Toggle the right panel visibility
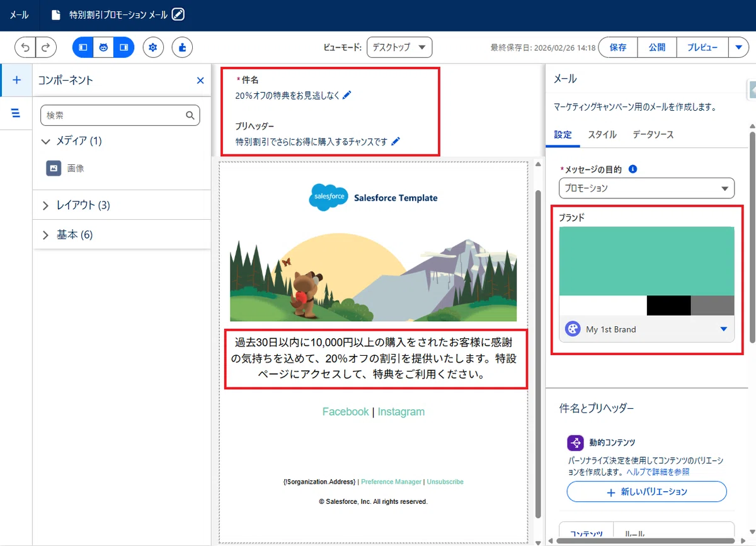The width and height of the screenshot is (756, 546). tap(123, 47)
